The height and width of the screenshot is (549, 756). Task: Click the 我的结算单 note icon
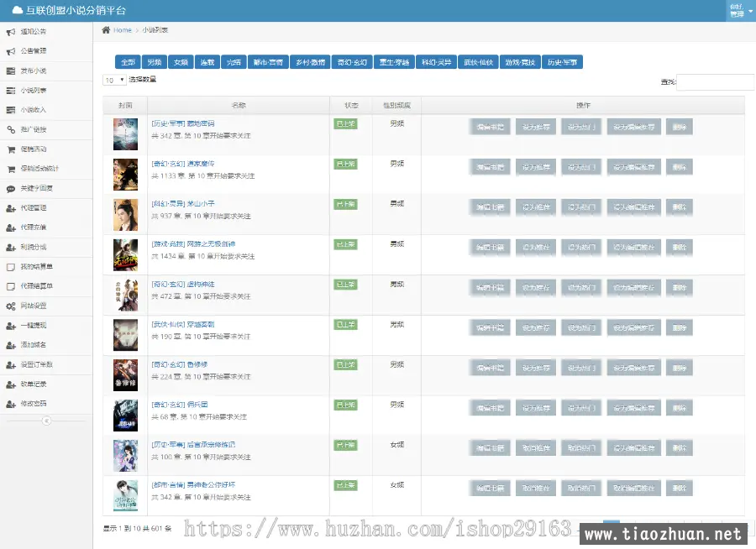[x=11, y=267]
